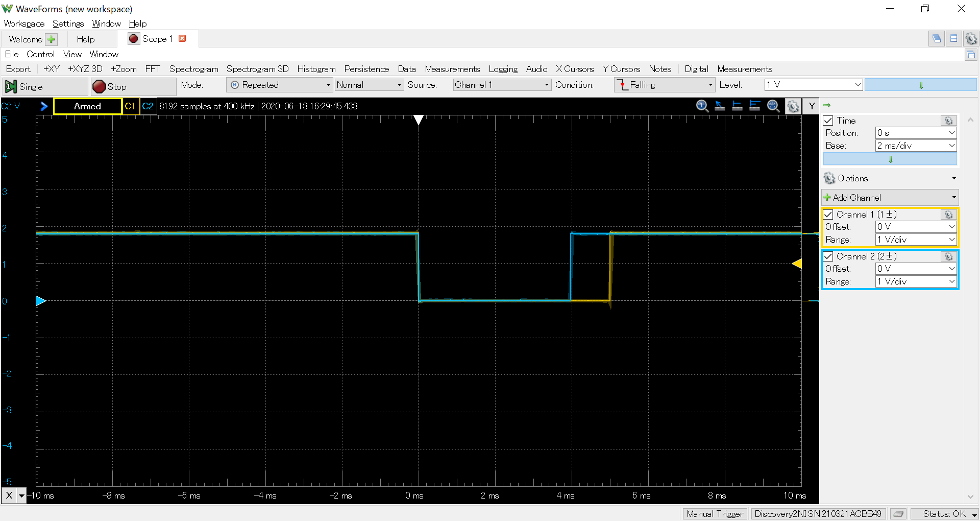
Task: Toggle the Channel 1 checkbox
Action: click(x=828, y=215)
